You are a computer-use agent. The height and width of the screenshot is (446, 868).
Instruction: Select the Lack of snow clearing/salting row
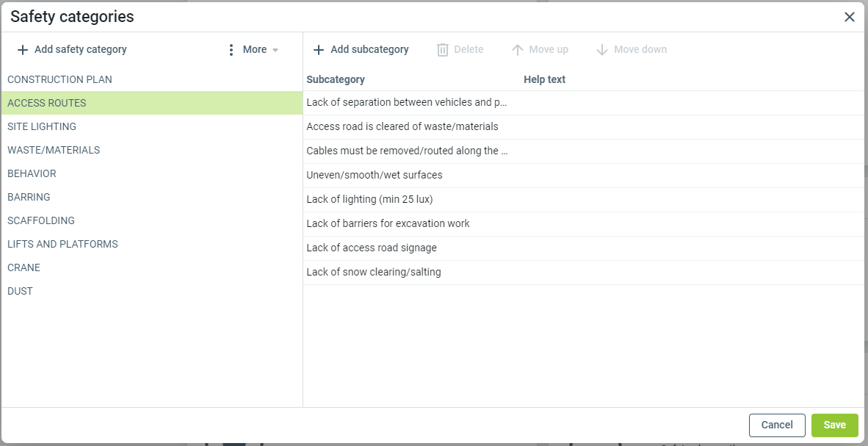click(374, 272)
